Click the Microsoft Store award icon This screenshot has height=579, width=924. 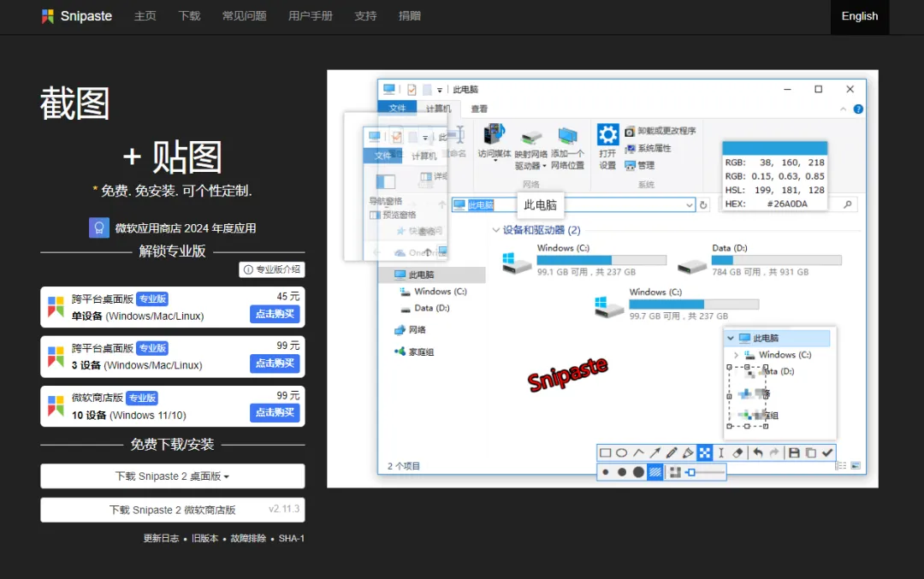click(x=99, y=228)
